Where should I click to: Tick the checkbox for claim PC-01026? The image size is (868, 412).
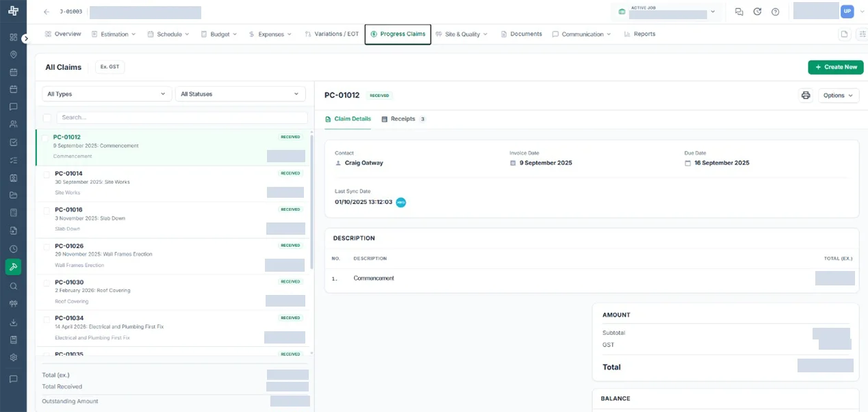click(47, 246)
